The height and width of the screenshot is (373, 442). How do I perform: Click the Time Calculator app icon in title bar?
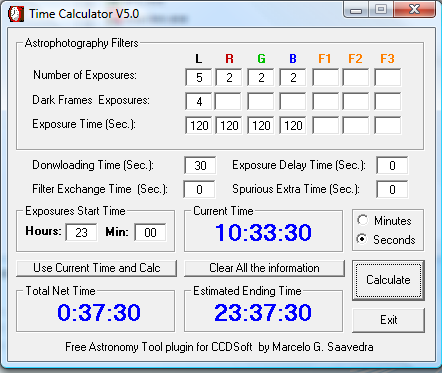pos(16,14)
